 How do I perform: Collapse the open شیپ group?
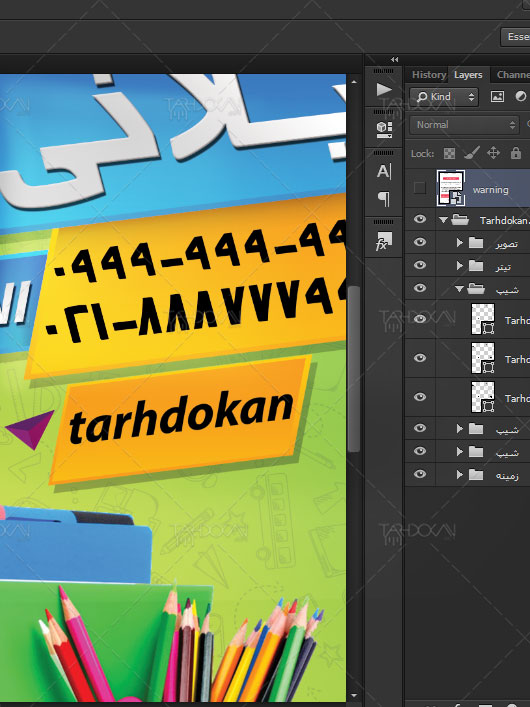(x=459, y=289)
